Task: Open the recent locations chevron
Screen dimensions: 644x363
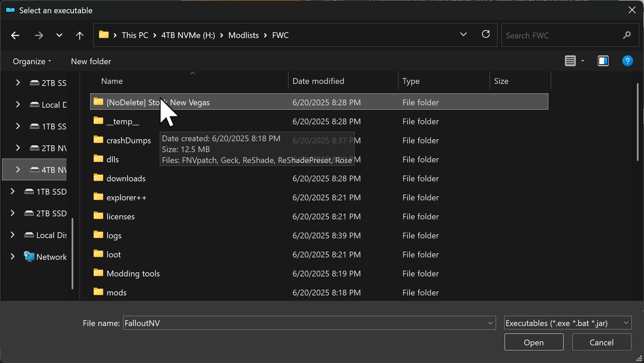Action: pyautogui.click(x=59, y=35)
